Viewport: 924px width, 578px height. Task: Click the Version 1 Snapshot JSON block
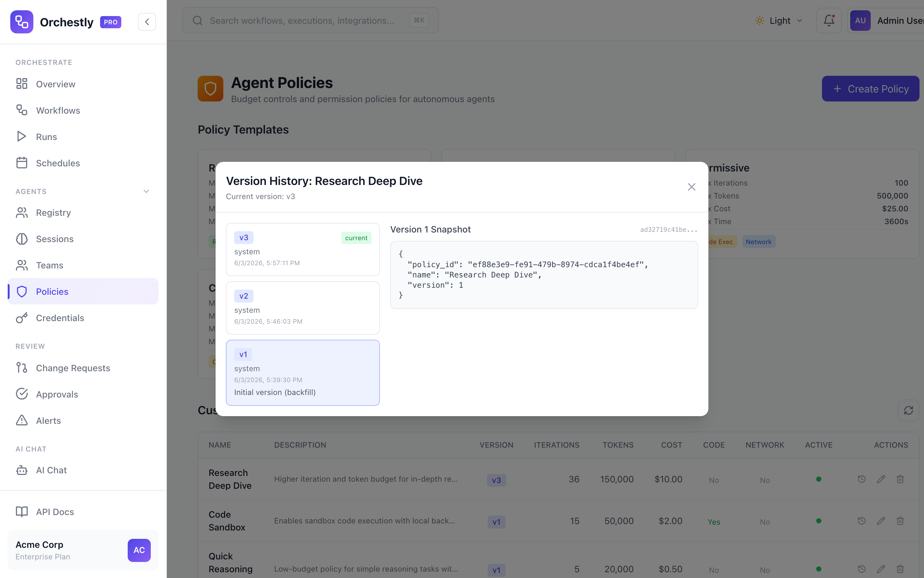(x=544, y=275)
